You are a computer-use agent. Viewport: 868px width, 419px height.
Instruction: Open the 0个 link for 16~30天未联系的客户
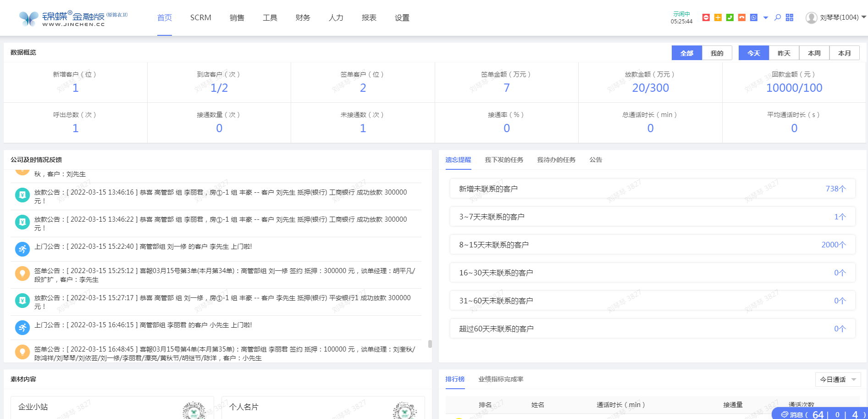coord(840,273)
